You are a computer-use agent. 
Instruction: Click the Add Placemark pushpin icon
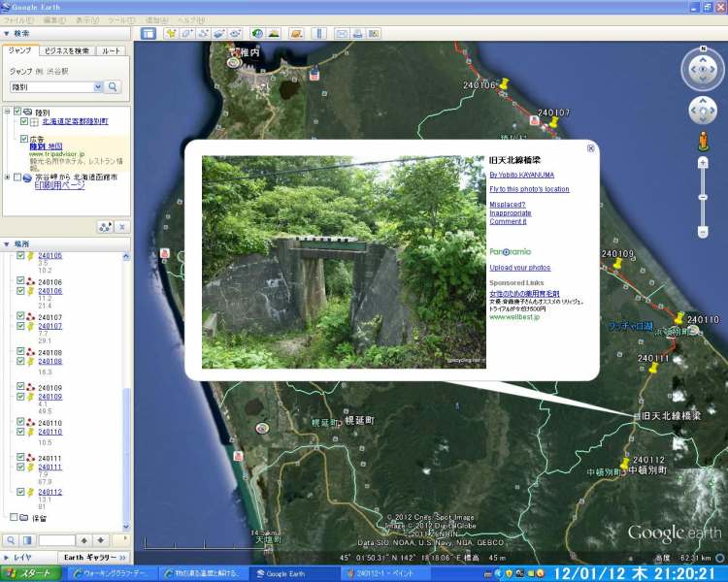[x=171, y=33]
